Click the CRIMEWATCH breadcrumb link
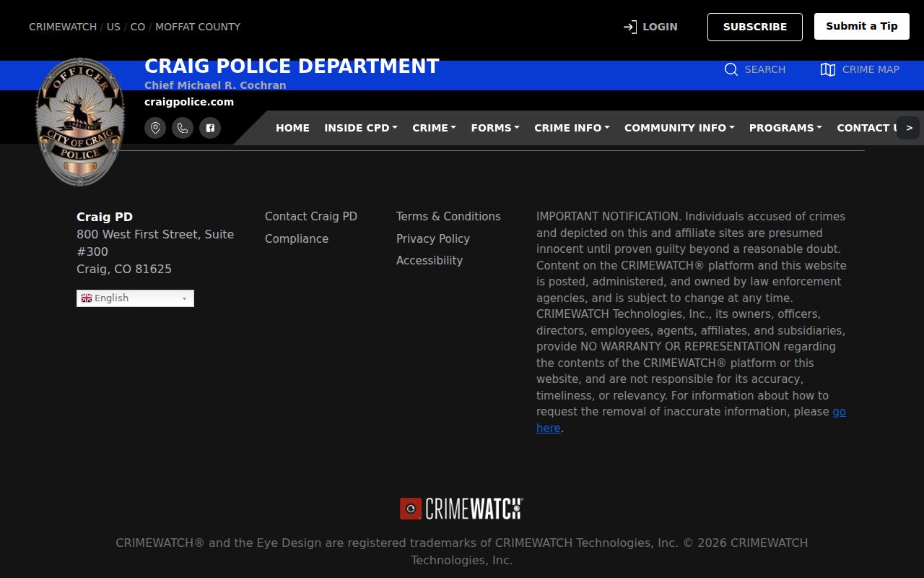 pyautogui.click(x=63, y=27)
